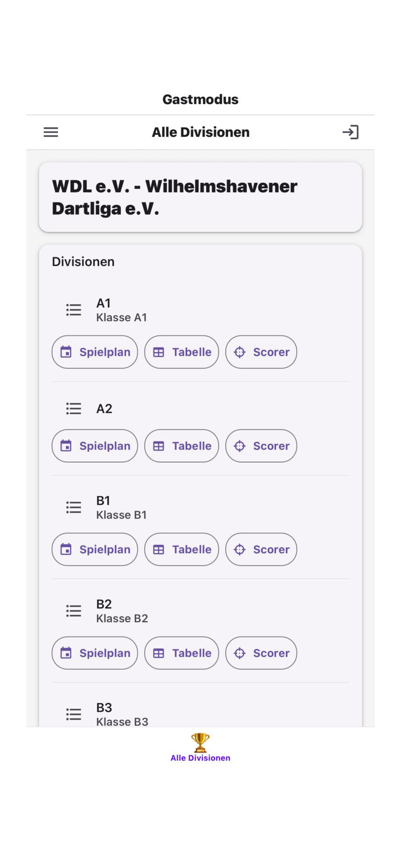
Task: Click the WDL e.V. league title card
Action: 200,197
